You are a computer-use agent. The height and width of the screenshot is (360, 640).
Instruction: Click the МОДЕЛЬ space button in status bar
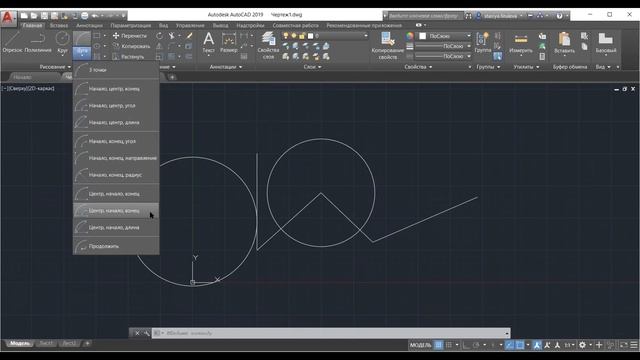(x=420, y=345)
